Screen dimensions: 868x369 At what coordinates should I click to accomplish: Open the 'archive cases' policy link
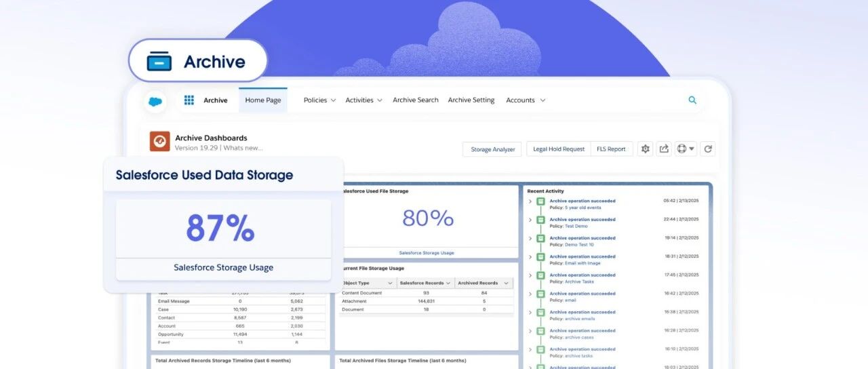[579, 337]
